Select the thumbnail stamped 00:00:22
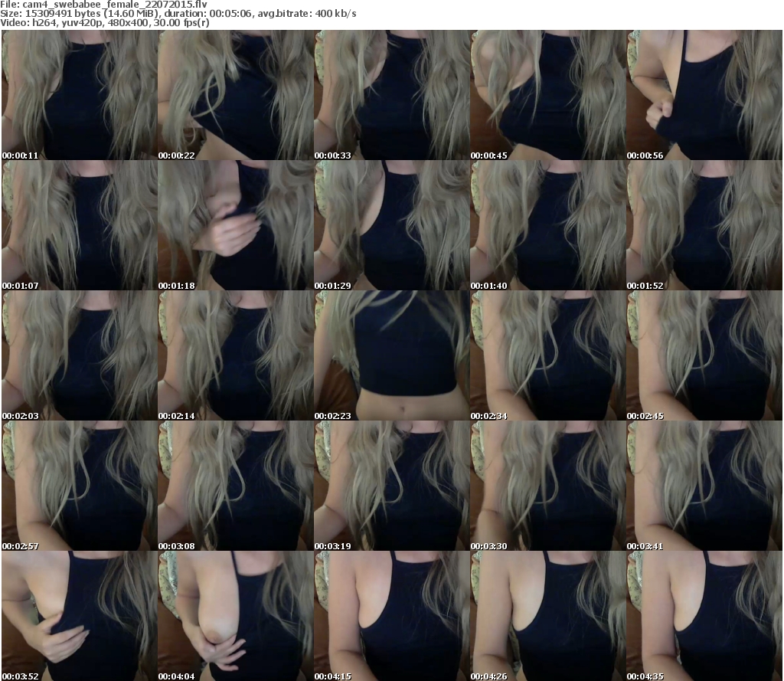 coord(236,95)
